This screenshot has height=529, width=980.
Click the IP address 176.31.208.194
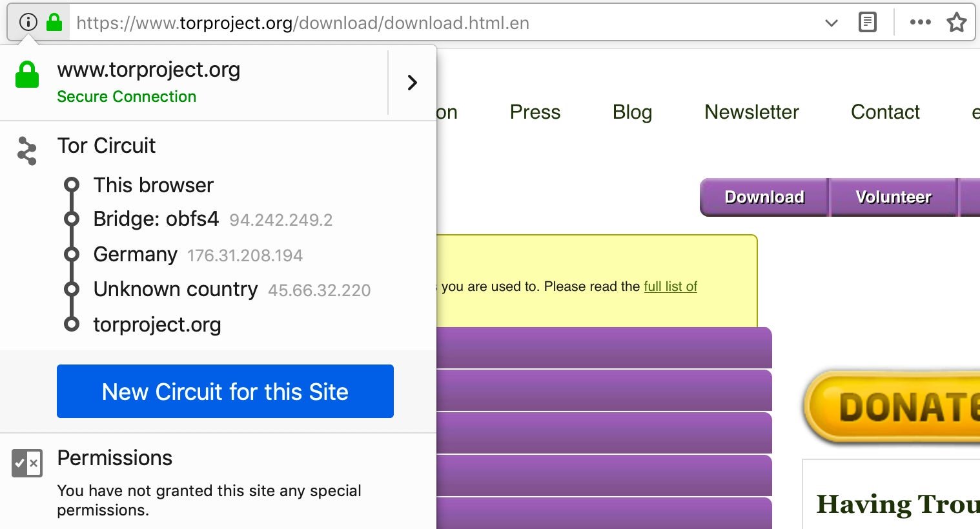tap(245, 255)
